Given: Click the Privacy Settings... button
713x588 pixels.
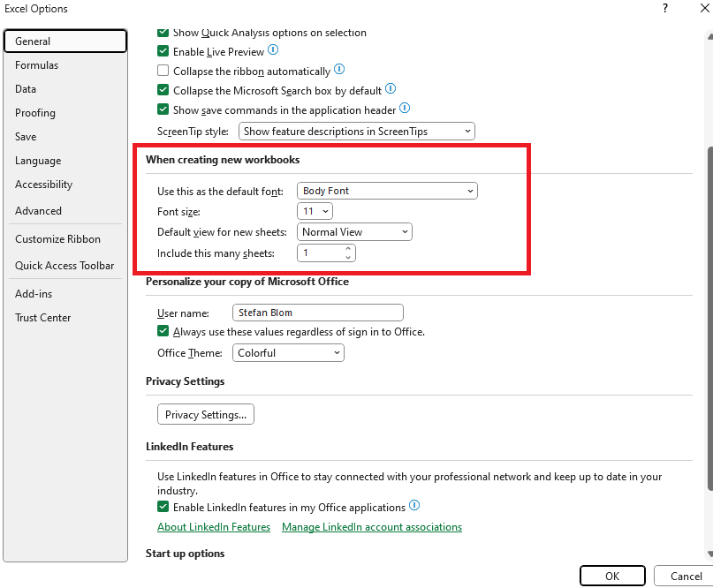Looking at the screenshot, I should [x=206, y=414].
